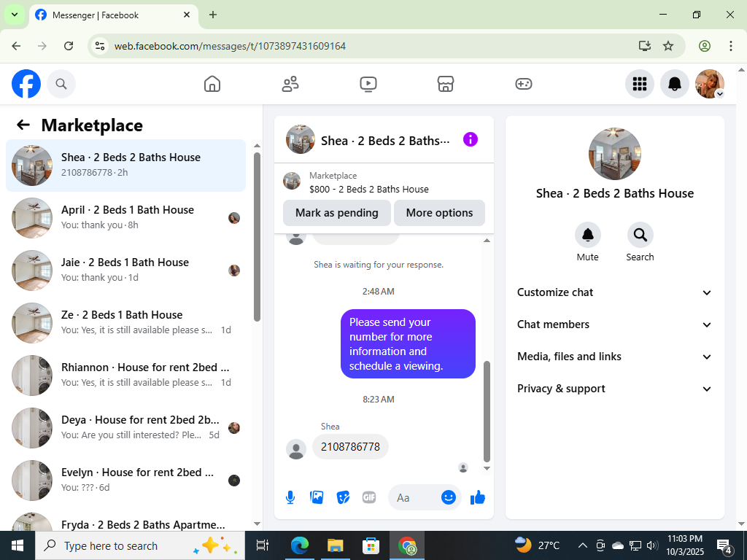
Task: Open Ze 2 Beds 1 Bath House conversation
Action: (125, 323)
